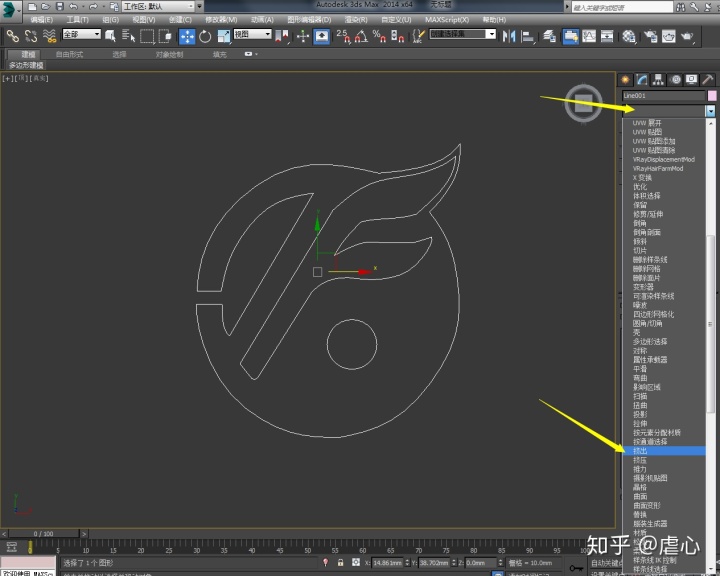Viewport: 720px width, 576px height.
Task: Open the 工具(T) menu
Action: click(77, 20)
